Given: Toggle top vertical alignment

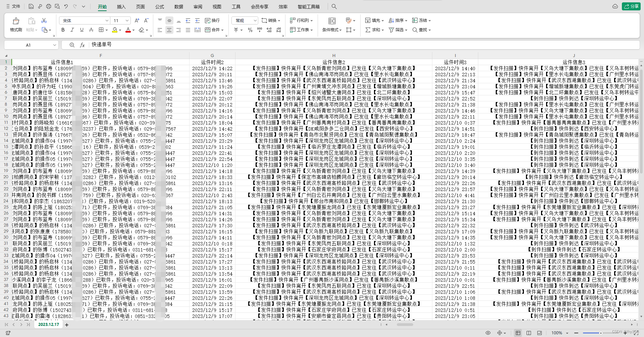Looking at the screenshot, I should point(160,20).
